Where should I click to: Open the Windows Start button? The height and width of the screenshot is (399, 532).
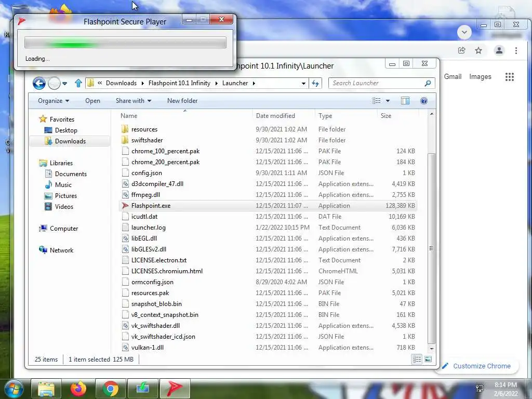pos(13,389)
